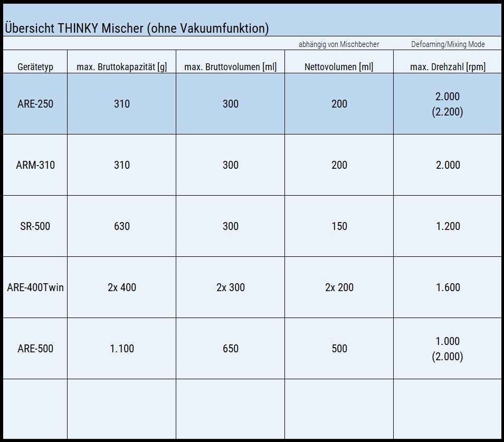This screenshot has width=504, height=442.
Task: Click the 310 capacity in the ARM-310 row
Action: 122,165
